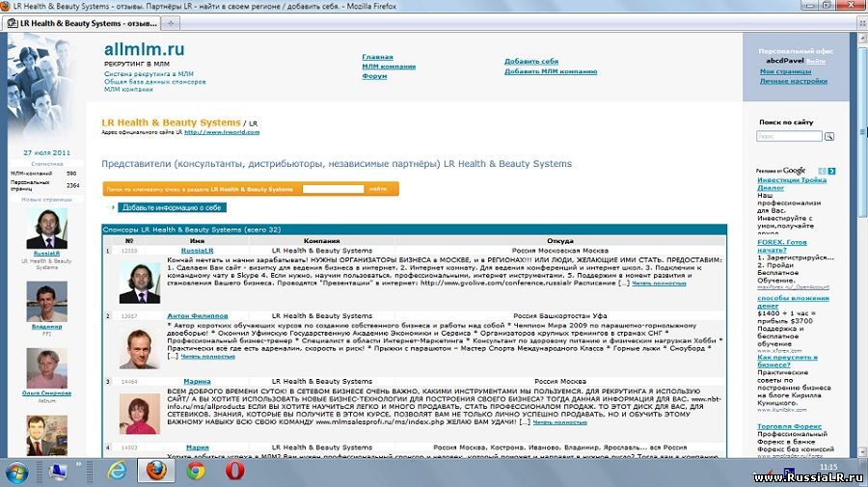Open МЛМ компании menu link

pos(389,67)
